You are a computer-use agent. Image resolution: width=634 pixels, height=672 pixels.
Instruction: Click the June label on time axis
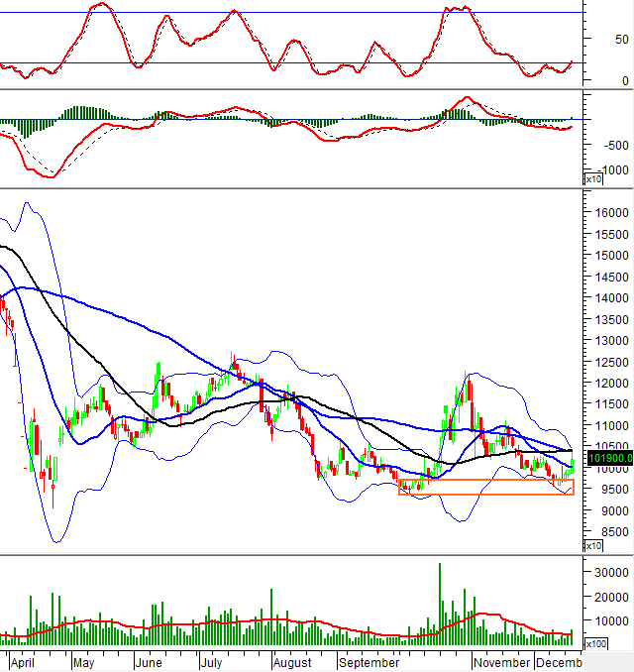click(x=148, y=662)
